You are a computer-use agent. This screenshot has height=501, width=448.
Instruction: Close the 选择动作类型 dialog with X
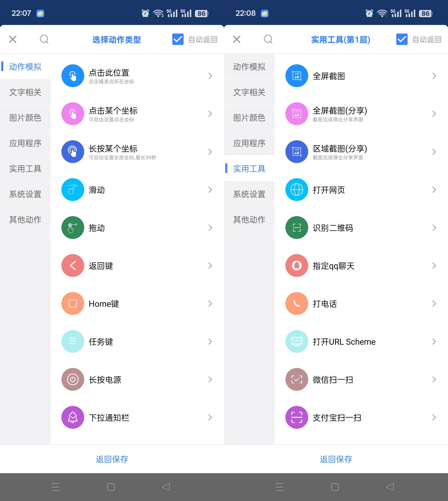click(x=12, y=39)
